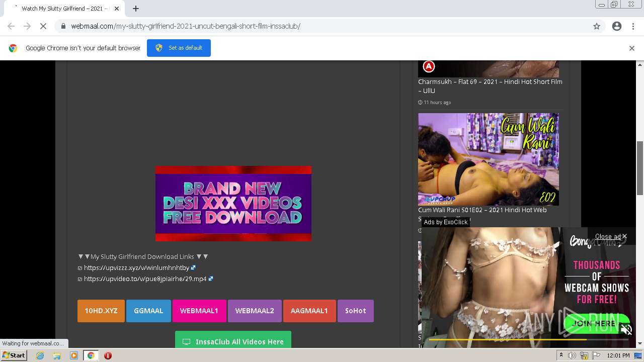Image resolution: width=644 pixels, height=362 pixels.
Task: Dismiss the default browser info bar
Action: point(632,48)
